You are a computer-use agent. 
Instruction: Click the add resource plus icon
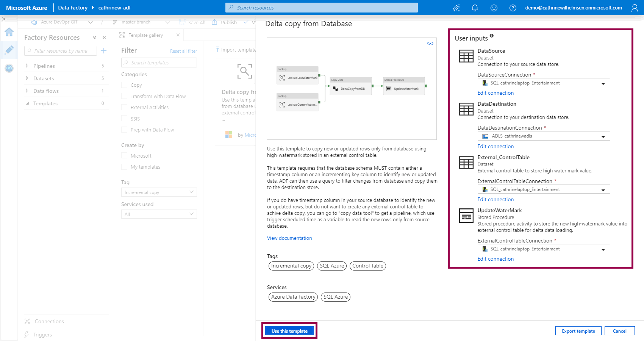(x=104, y=51)
